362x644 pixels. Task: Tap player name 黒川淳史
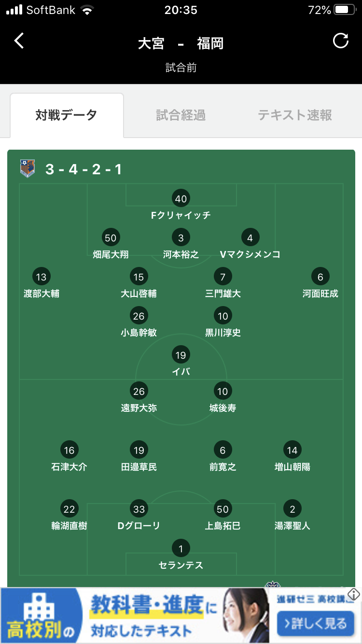pyautogui.click(x=223, y=333)
